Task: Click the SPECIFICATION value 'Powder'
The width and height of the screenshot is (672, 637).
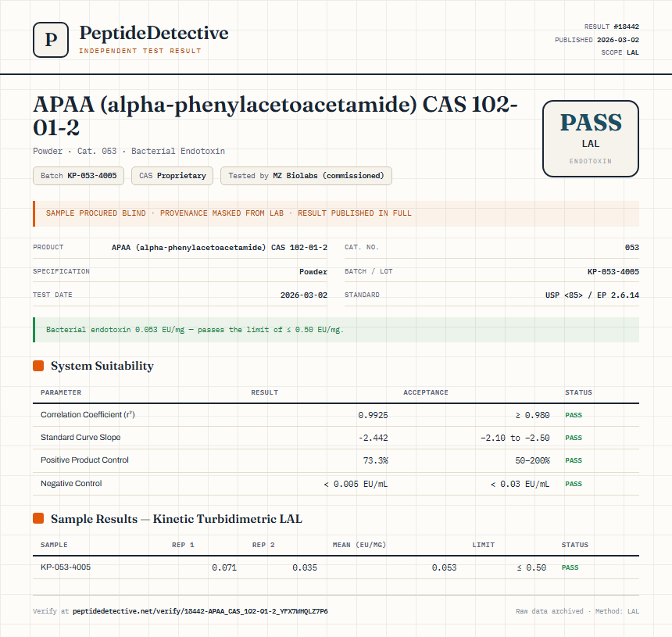Action: point(313,272)
